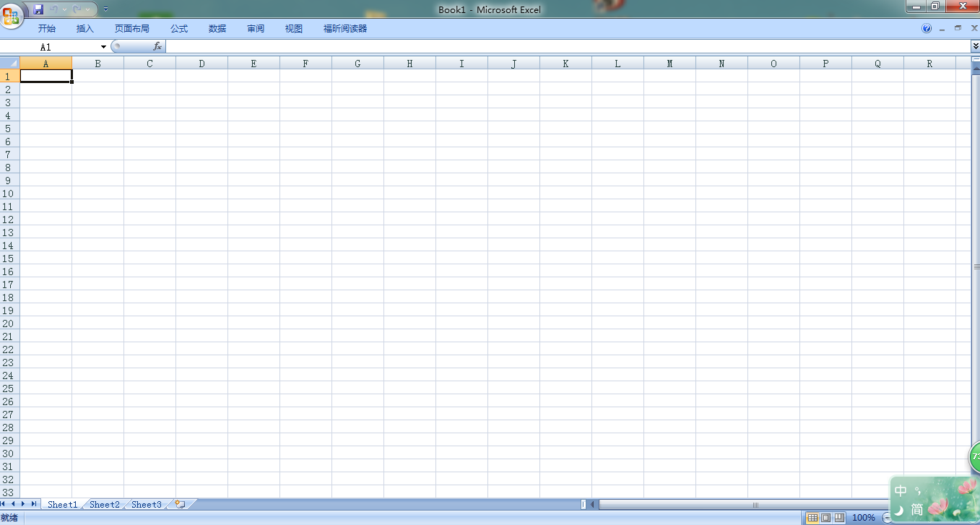
Task: Click the Save icon in Quick Access Toolbar
Action: pyautogui.click(x=38, y=9)
